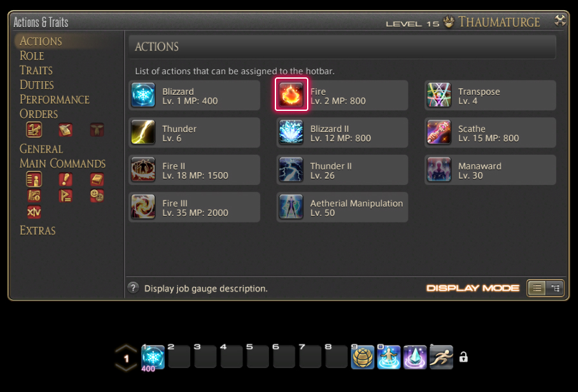This screenshot has height=392, width=578.
Task: Select the Fire III swirl icon
Action: (143, 207)
